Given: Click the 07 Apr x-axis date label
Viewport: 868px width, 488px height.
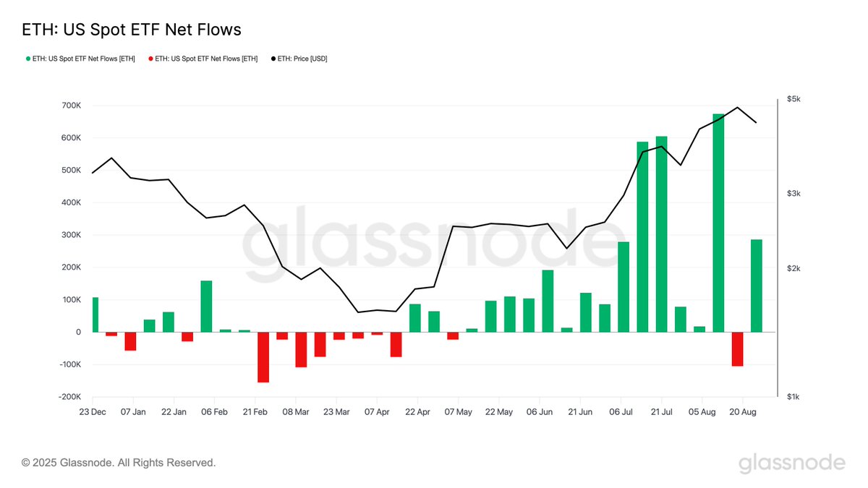Looking at the screenshot, I should [377, 412].
